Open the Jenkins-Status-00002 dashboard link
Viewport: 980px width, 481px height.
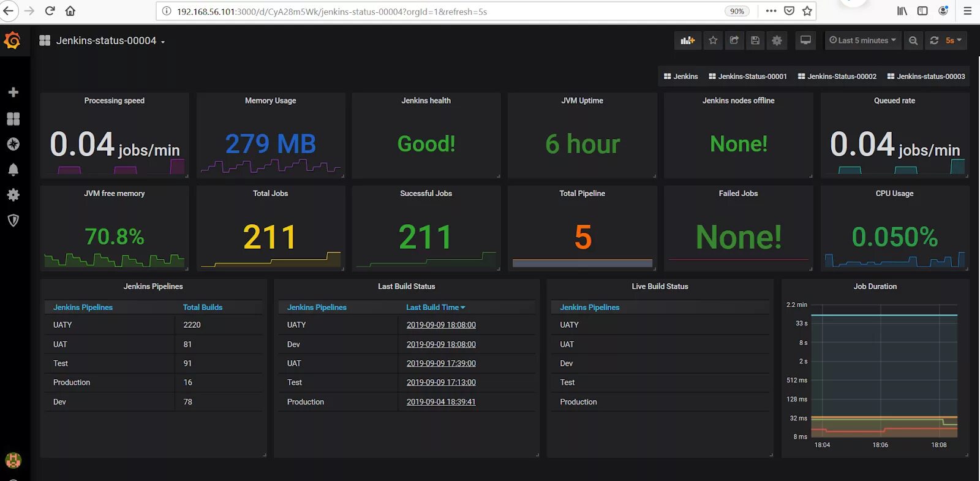click(x=837, y=77)
